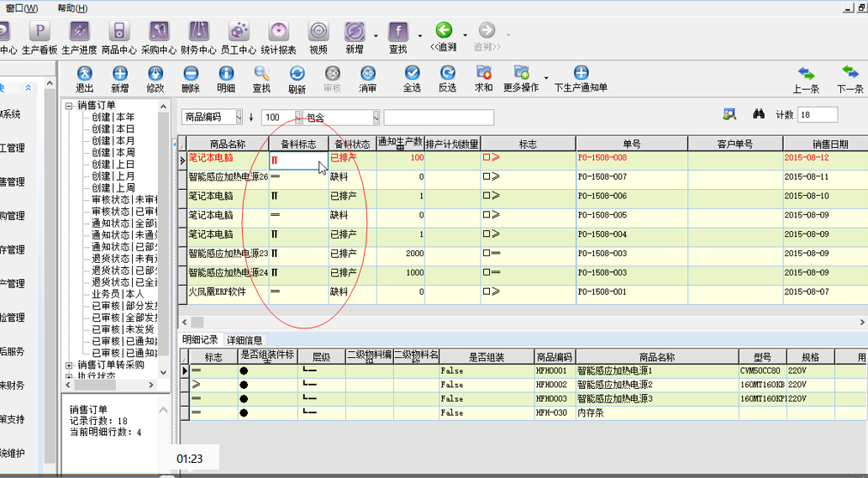The width and height of the screenshot is (868, 478).
Task: Click the binoculars search icon
Action: coord(759,114)
